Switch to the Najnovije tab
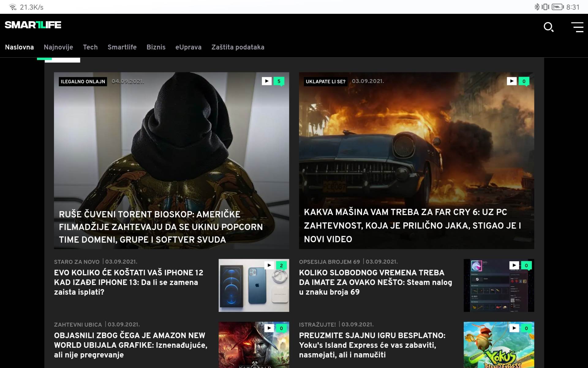Viewport: 588px width, 368px height. tap(58, 47)
